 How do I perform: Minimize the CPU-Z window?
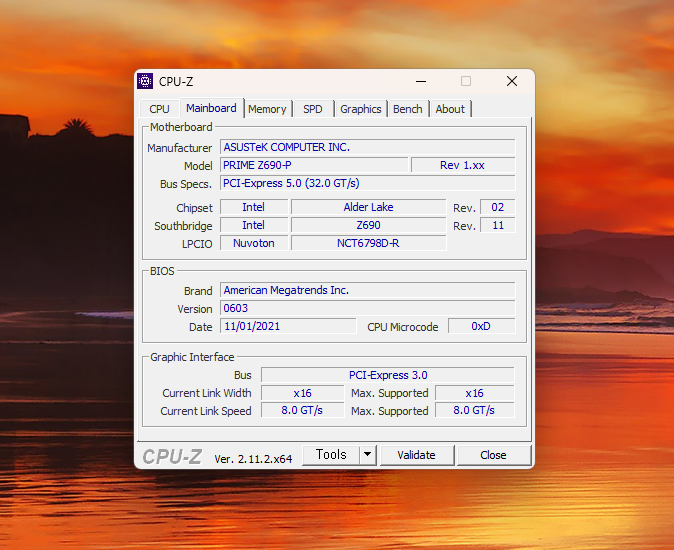click(x=421, y=81)
